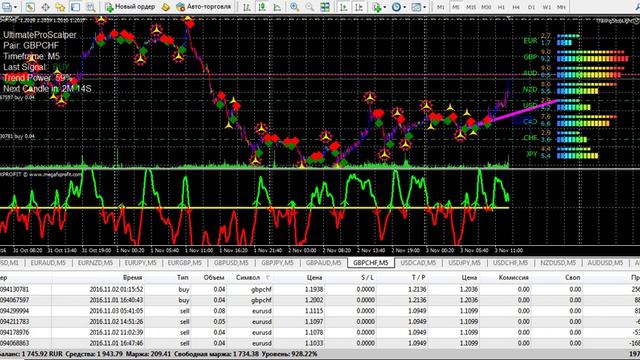640x360 pixels.
Task: Toggle chart auto scroll icon
Action: 344,7
